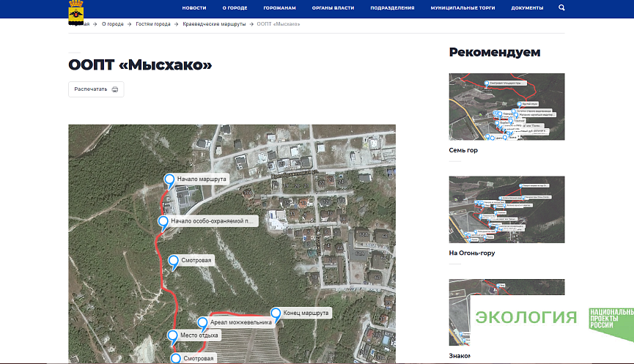Click the 'Экология' national projects banner
The image size is (634, 364).
552,317
